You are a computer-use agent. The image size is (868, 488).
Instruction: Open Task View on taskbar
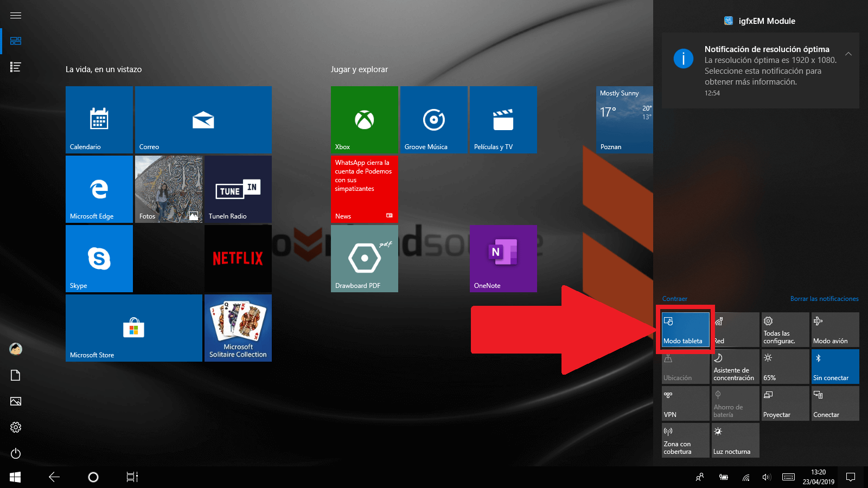click(132, 477)
